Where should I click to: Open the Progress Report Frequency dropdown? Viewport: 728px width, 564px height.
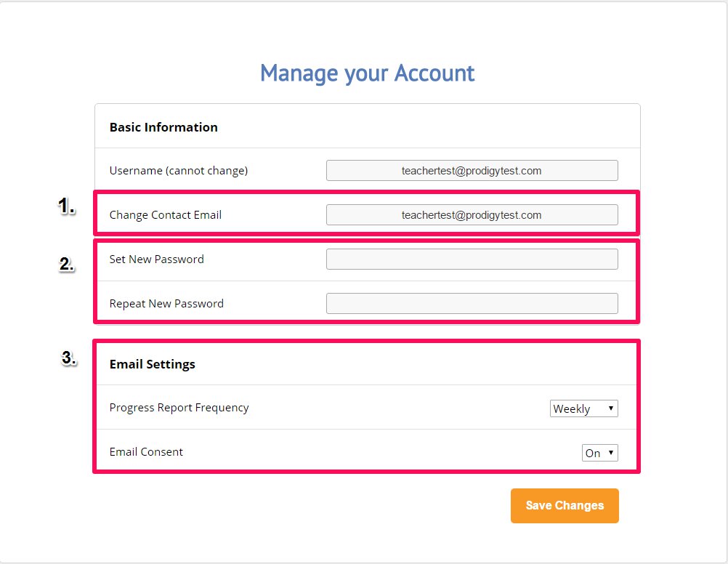pos(583,408)
